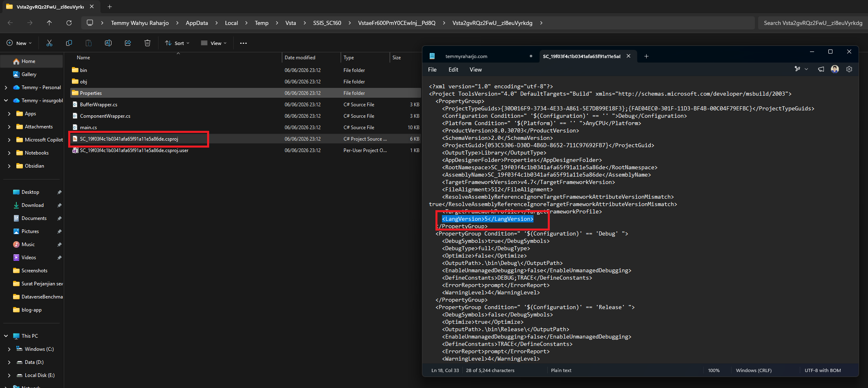This screenshot has width=868, height=388.
Task: Open the See more (three dots) menu
Action: tap(243, 43)
